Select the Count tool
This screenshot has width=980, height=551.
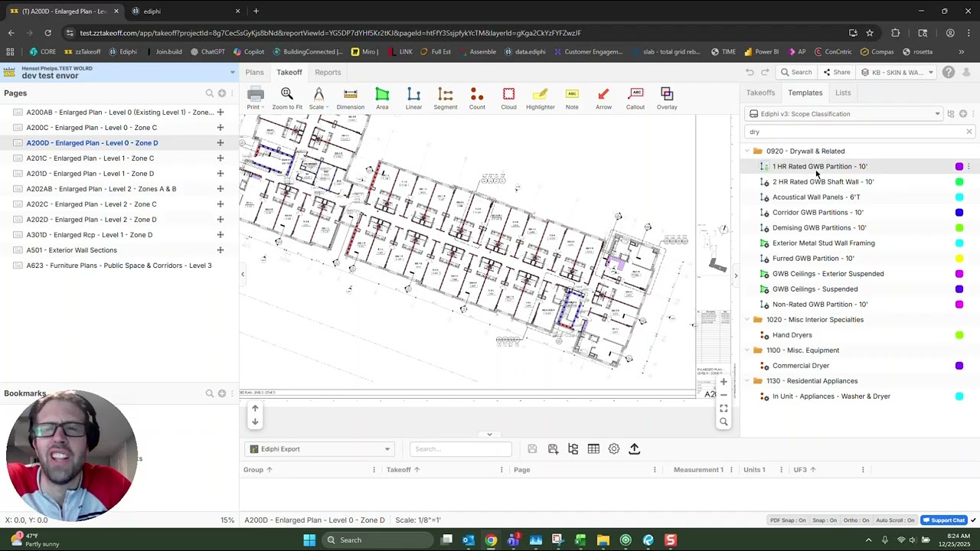coord(477,98)
